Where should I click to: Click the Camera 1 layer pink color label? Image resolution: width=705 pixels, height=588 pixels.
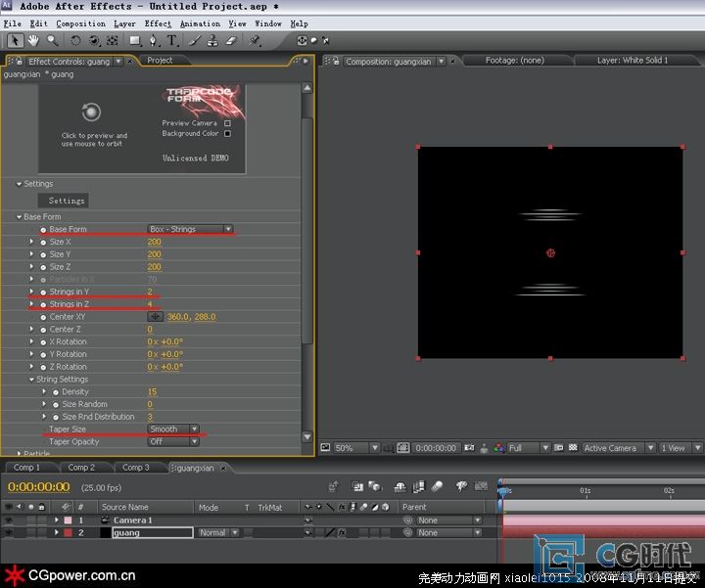pos(68,520)
